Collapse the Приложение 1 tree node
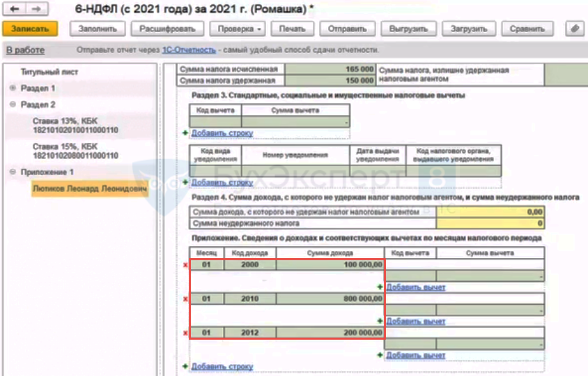 [13, 172]
